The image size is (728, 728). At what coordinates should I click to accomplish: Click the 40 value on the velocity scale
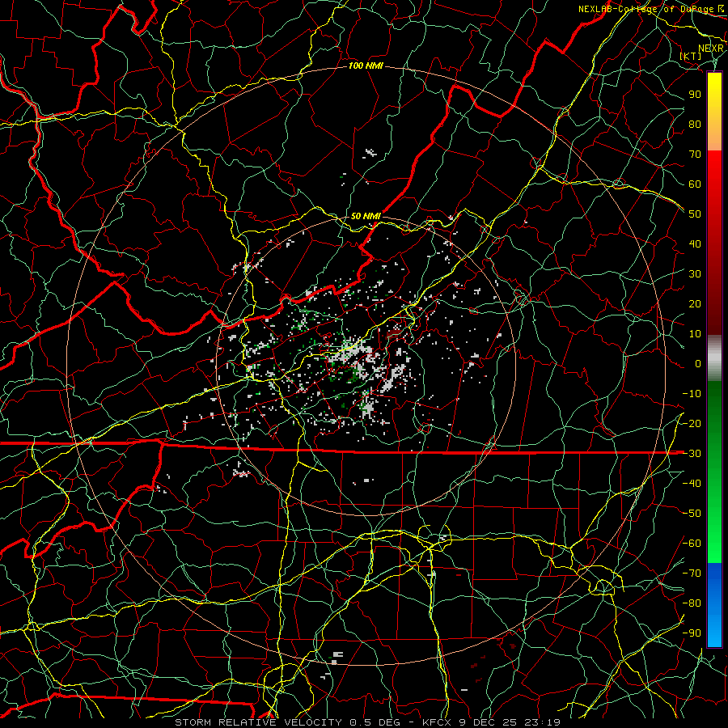[695, 244]
